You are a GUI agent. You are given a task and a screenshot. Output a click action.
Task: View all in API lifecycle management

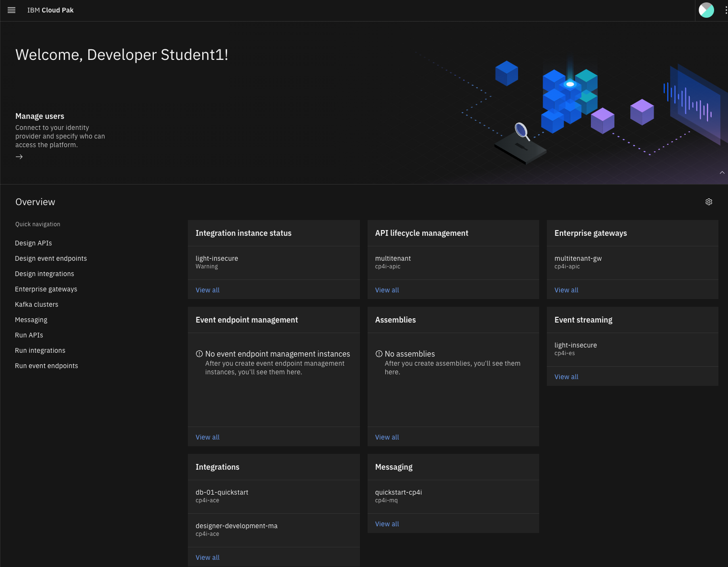[387, 290]
